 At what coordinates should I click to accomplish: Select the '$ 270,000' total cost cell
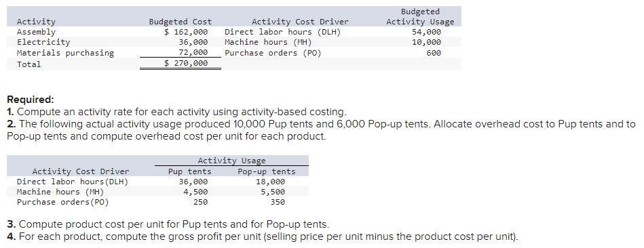pyautogui.click(x=186, y=63)
